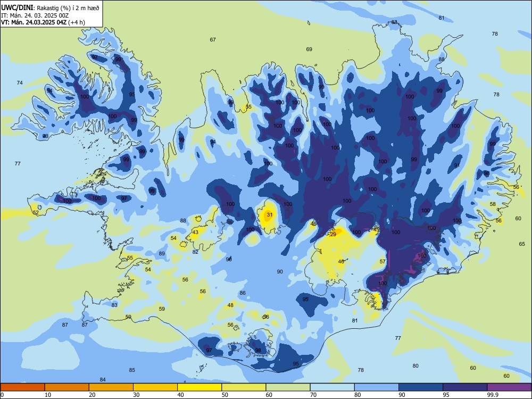Click 'Rakastig (%) í 2 m hæð' label
This screenshot has width=532, height=399.
click(68, 8)
